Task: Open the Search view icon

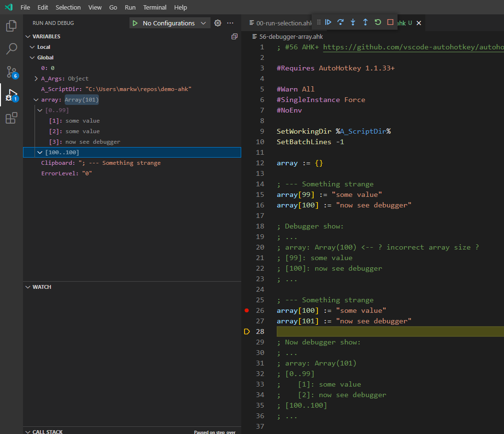Action: click(12, 49)
